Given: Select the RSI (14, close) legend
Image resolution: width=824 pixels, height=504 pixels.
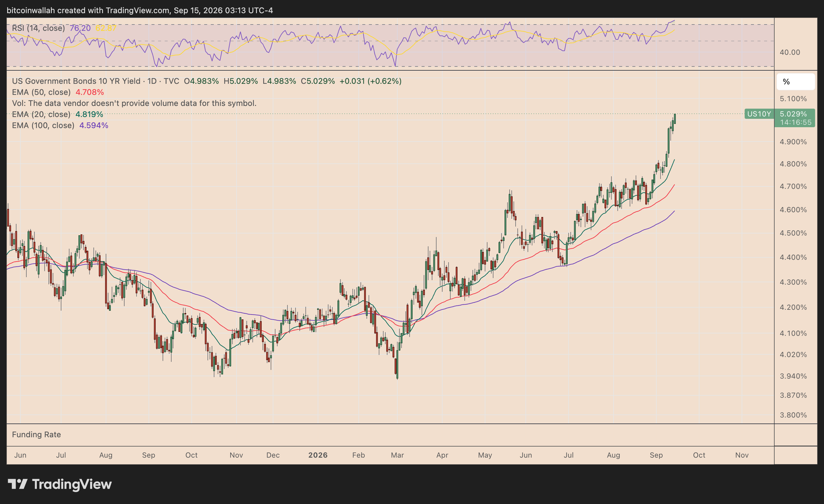Looking at the screenshot, I should [x=38, y=28].
